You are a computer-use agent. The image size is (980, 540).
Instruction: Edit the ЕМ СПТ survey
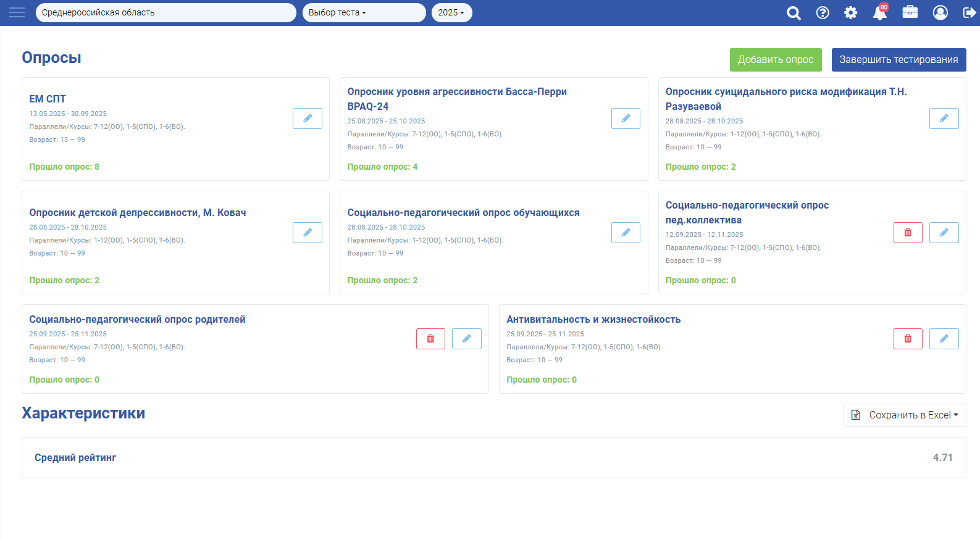[307, 118]
